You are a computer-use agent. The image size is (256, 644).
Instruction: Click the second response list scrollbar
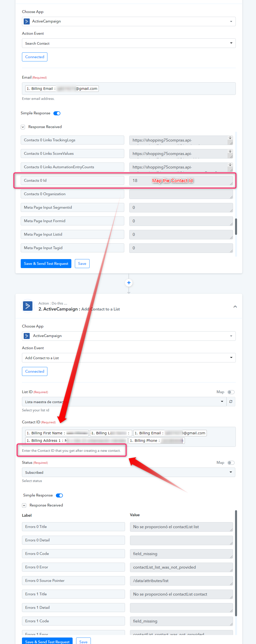[236, 563]
